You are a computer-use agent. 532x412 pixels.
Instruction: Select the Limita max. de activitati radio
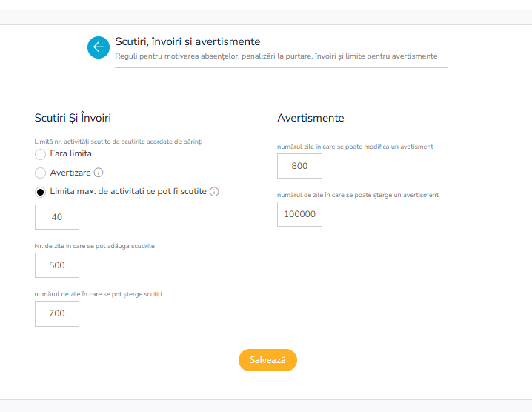pos(40,192)
